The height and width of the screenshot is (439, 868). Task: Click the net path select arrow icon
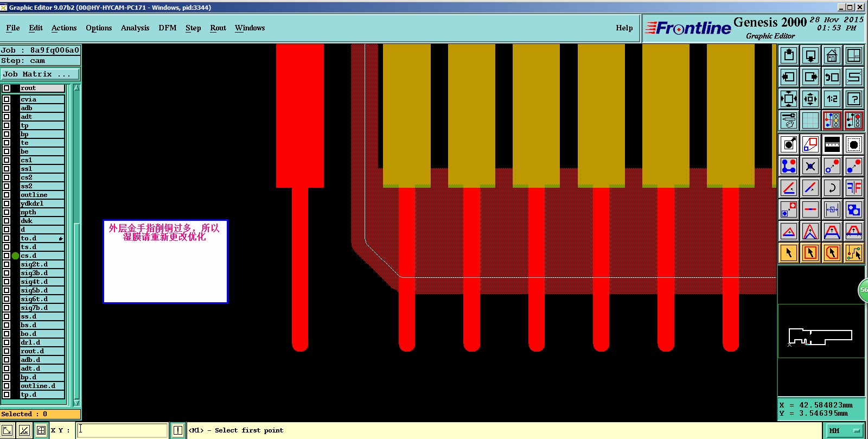pyautogui.click(x=854, y=253)
